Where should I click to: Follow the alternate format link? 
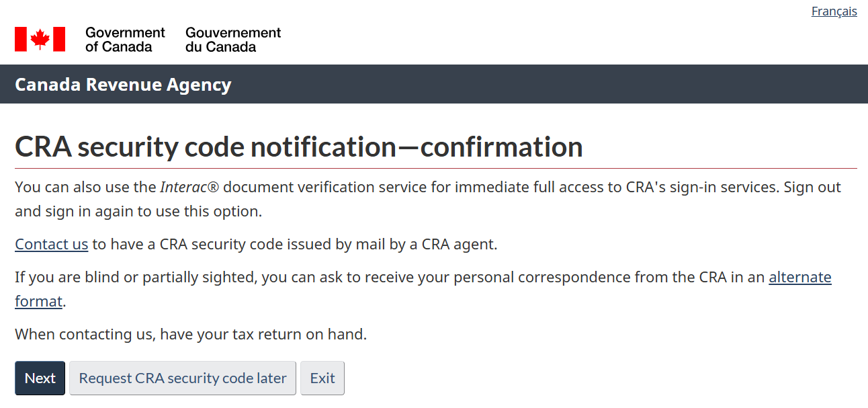pyautogui.click(x=799, y=278)
